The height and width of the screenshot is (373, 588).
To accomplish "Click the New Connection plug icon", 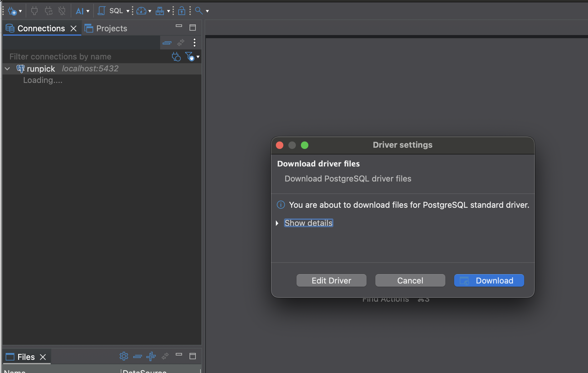I will pyautogui.click(x=12, y=11).
